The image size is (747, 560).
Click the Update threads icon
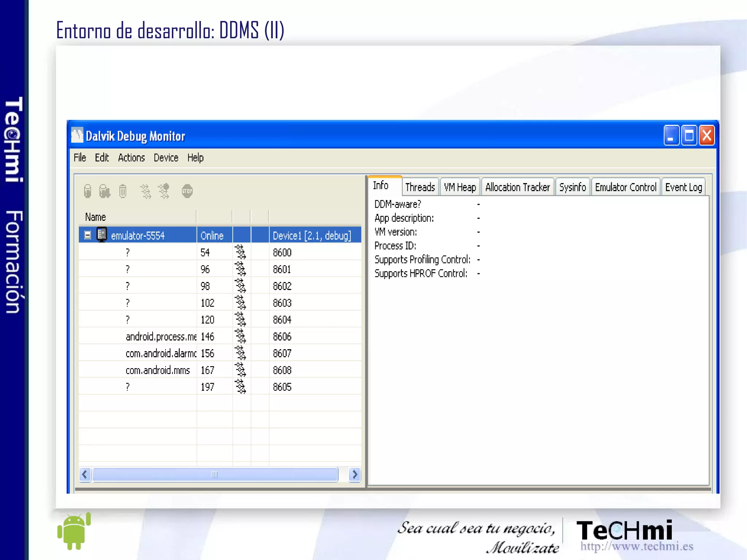tap(146, 191)
